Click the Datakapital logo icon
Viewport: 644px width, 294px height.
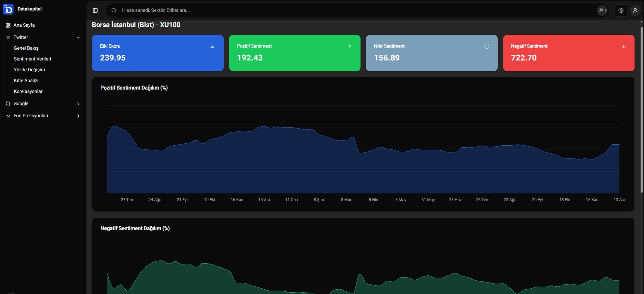click(x=8, y=9)
